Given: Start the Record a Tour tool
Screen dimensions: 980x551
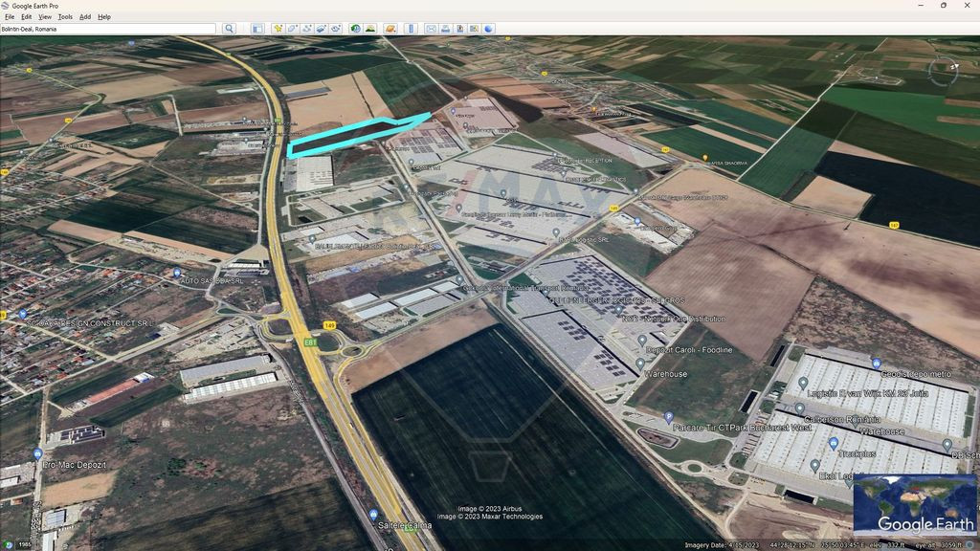Looking at the screenshot, I should (x=335, y=29).
